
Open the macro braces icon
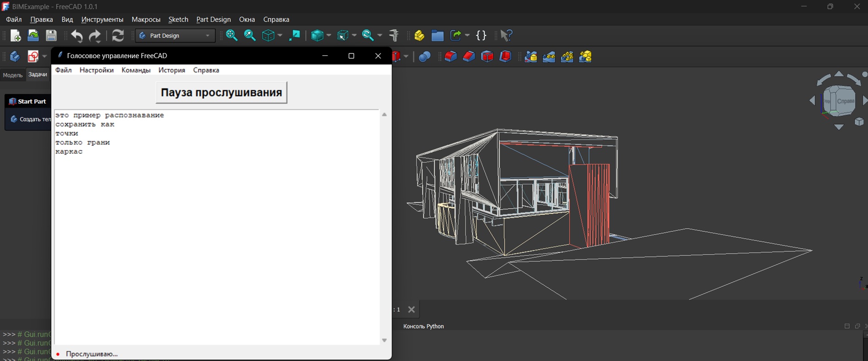[481, 36]
